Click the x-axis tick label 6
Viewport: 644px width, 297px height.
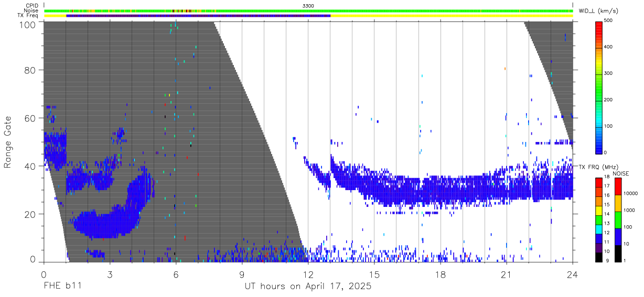click(176, 274)
